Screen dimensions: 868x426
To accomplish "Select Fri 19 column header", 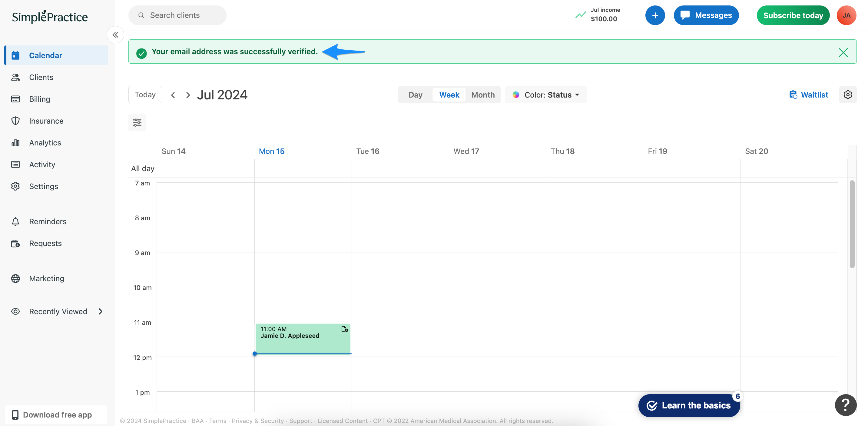I will click(x=658, y=151).
